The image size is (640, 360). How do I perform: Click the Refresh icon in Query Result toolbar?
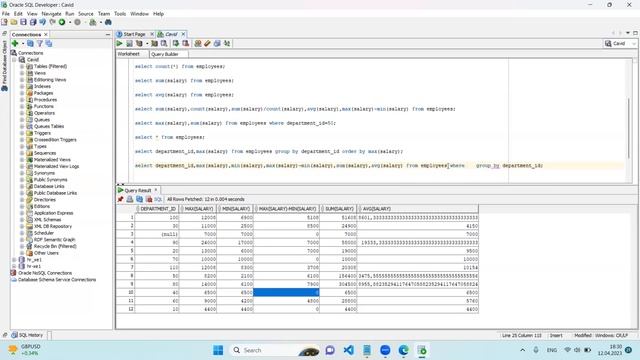(x=140, y=199)
